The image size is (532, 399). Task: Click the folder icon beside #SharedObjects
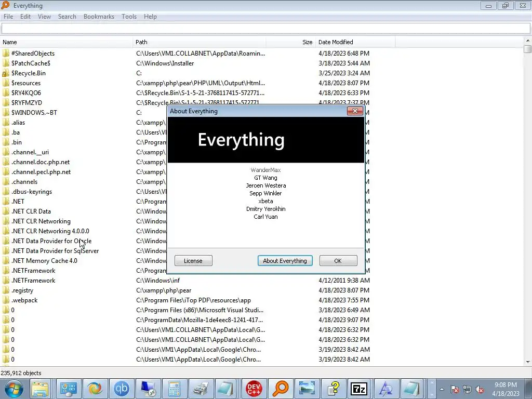point(5,54)
